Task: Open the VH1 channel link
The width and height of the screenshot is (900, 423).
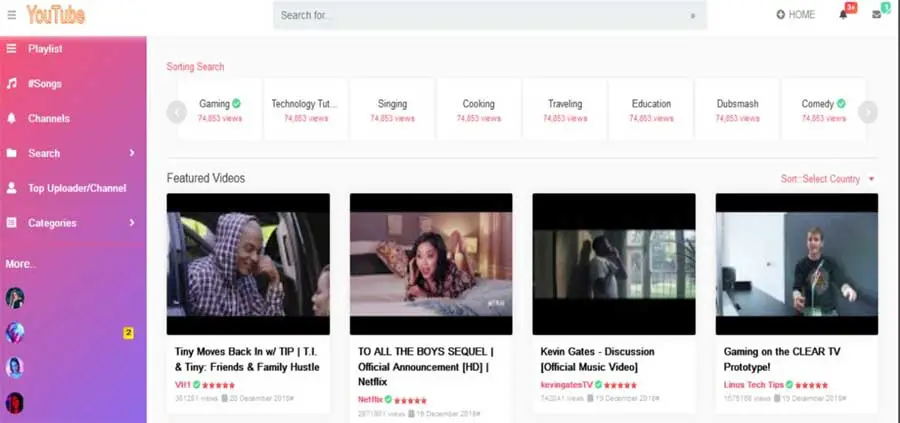Action: [x=183, y=385]
